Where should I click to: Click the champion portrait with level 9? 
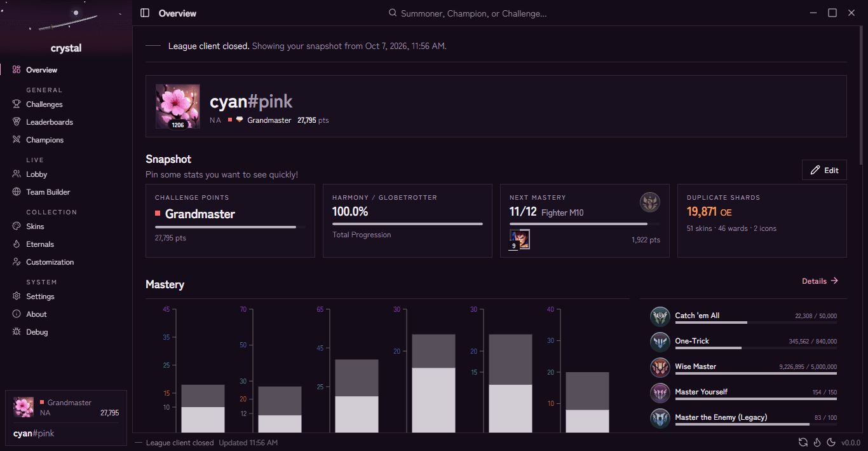[520, 239]
